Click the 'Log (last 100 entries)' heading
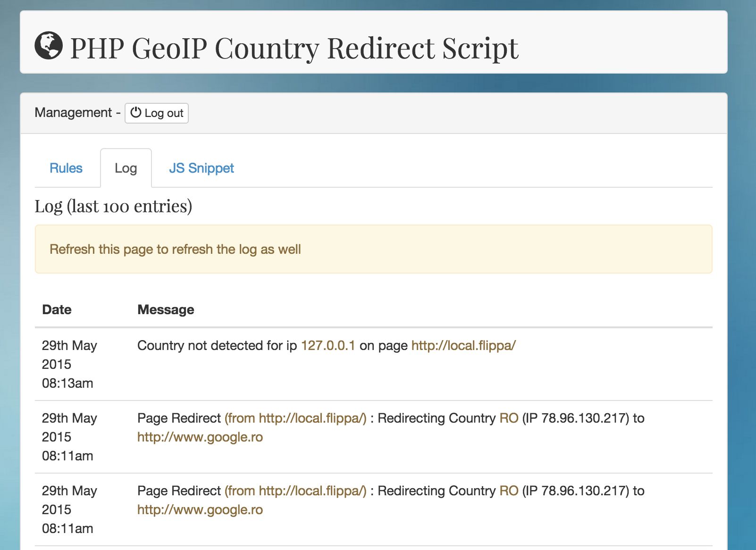This screenshot has height=550, width=756. click(113, 206)
